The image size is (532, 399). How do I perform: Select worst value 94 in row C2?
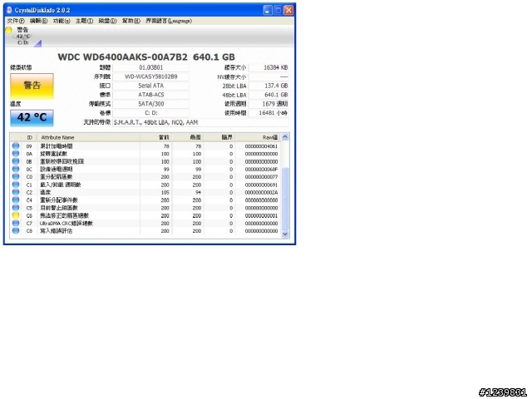click(198, 192)
